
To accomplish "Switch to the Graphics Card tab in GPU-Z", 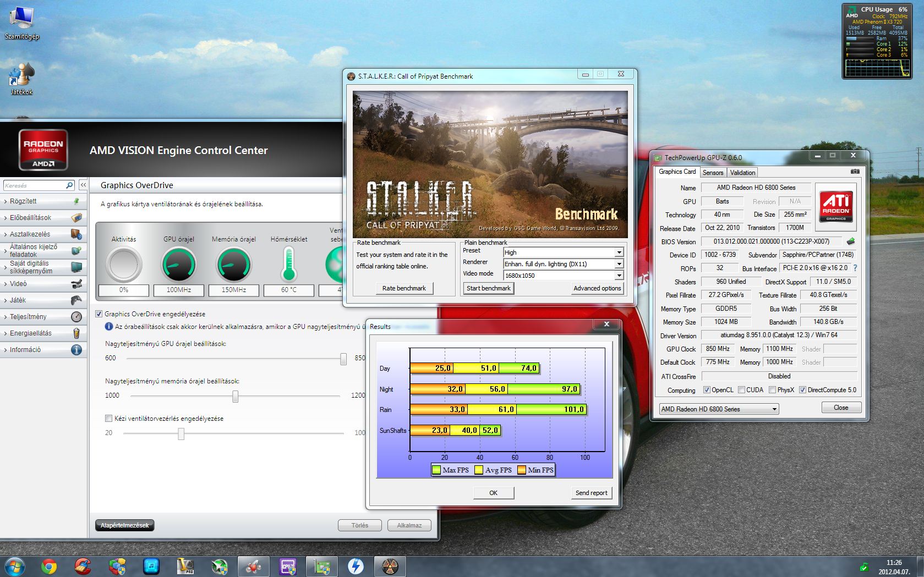I will (677, 172).
